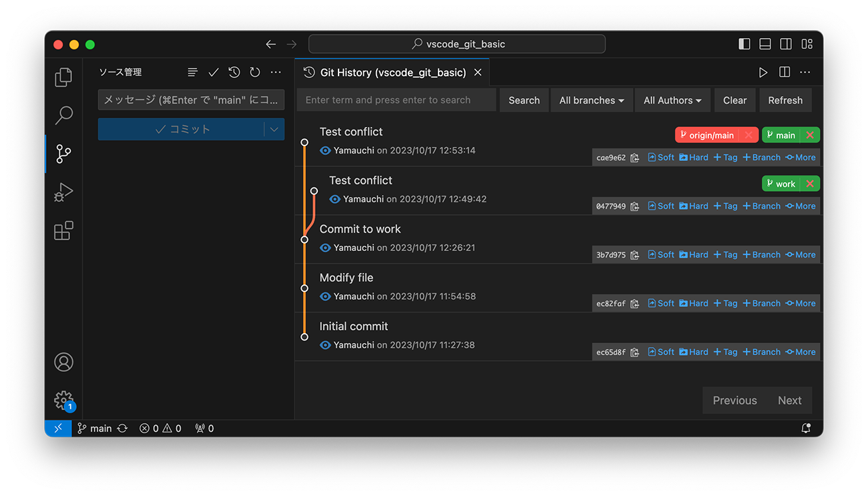Click the Search button
The height and width of the screenshot is (496, 868).
point(523,99)
